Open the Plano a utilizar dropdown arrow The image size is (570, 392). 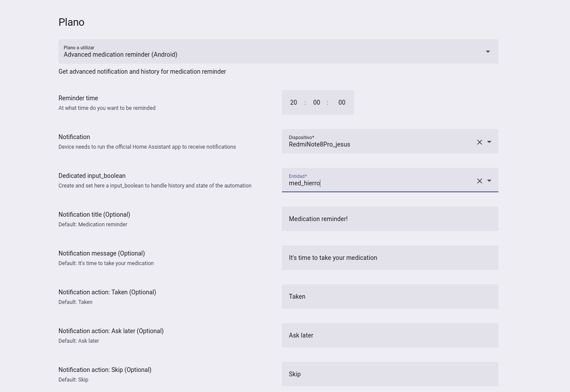[488, 51]
